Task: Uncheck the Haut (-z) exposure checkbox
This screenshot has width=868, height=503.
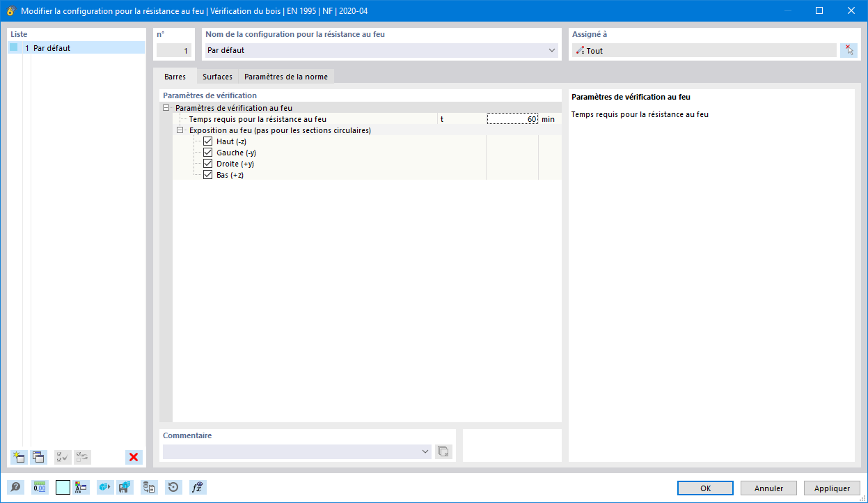Action: (207, 141)
